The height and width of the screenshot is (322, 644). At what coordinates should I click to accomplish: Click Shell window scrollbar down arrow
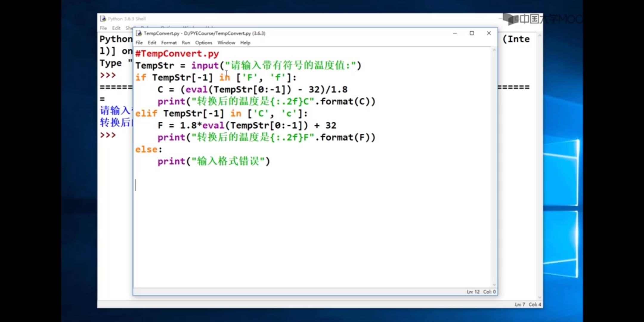(x=539, y=297)
